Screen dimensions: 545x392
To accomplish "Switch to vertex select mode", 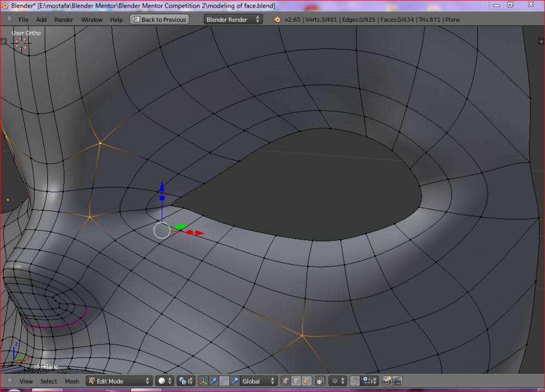I will click(286, 381).
